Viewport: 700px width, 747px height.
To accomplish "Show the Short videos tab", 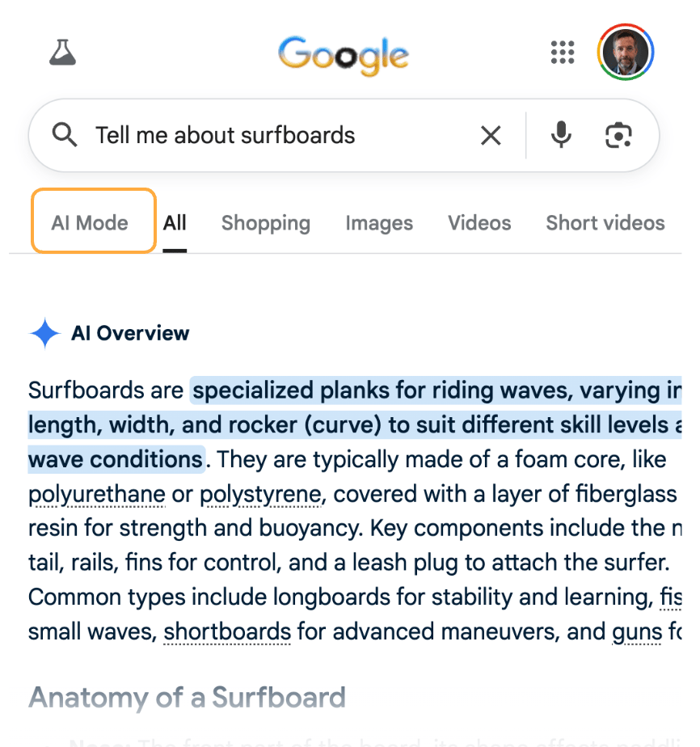I will (x=605, y=223).
